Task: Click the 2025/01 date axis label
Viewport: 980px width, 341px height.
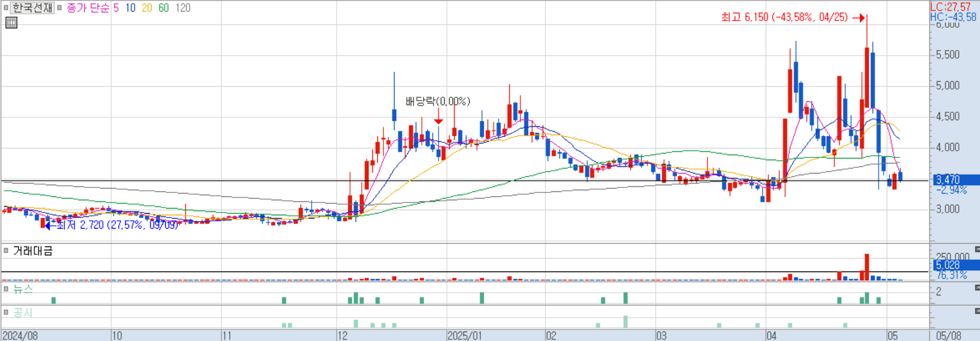Action: (465, 335)
